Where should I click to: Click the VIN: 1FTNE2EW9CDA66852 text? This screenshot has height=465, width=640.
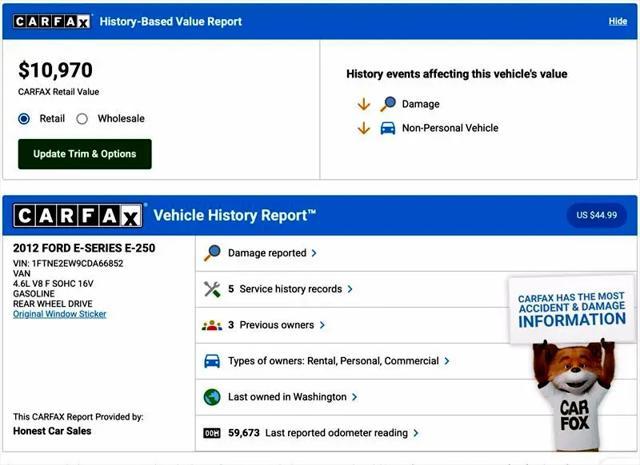pos(68,263)
